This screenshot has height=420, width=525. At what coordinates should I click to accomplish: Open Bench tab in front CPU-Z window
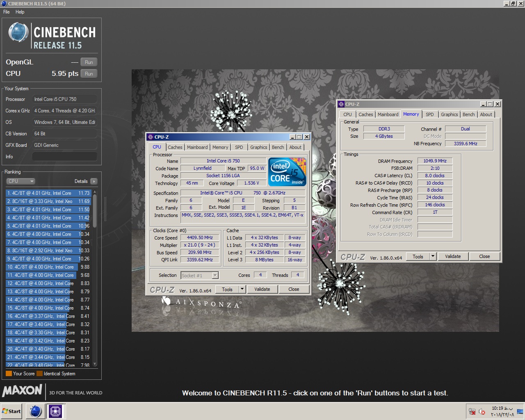(x=278, y=147)
